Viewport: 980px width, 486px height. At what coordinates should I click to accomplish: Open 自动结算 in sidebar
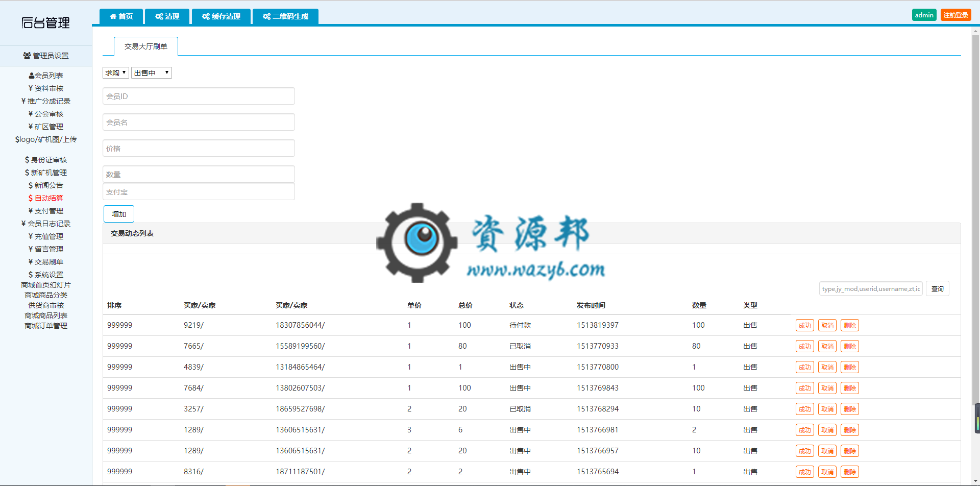[x=46, y=198]
